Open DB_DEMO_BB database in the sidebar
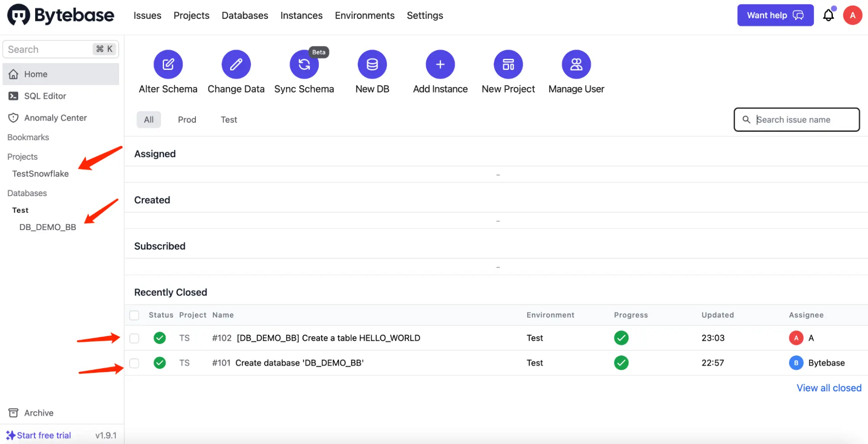The width and height of the screenshot is (868, 444). 48,227
